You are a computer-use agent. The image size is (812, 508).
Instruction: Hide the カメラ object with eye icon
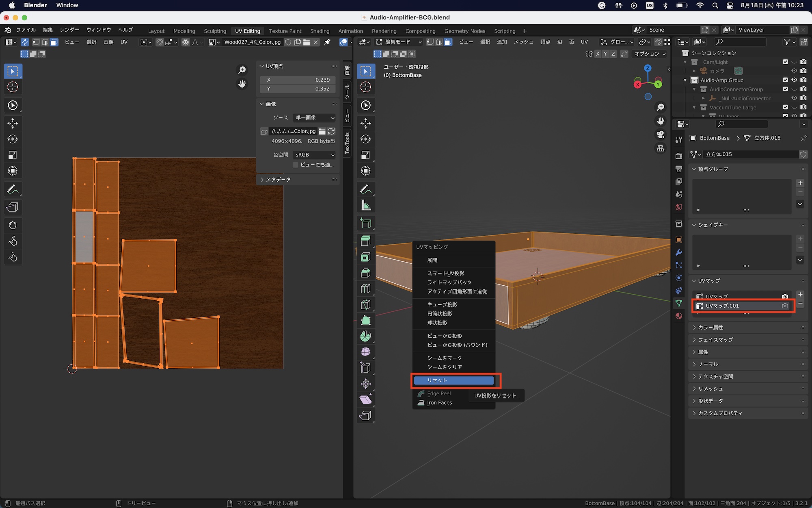point(794,71)
